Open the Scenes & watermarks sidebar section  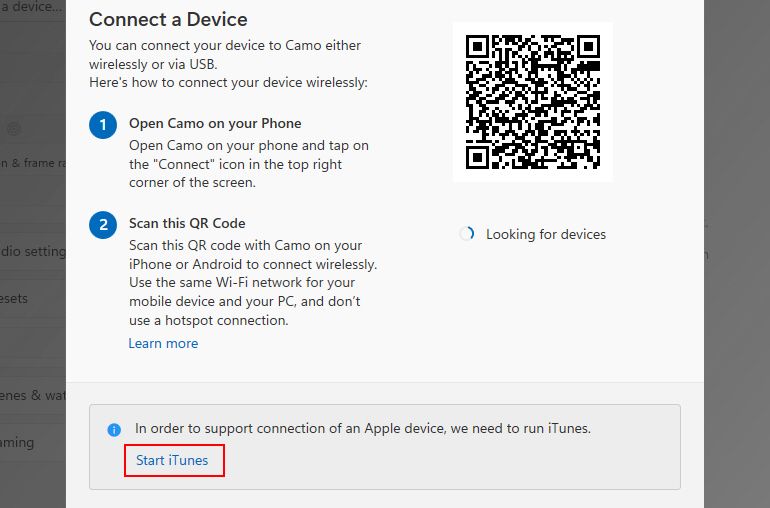(32, 396)
